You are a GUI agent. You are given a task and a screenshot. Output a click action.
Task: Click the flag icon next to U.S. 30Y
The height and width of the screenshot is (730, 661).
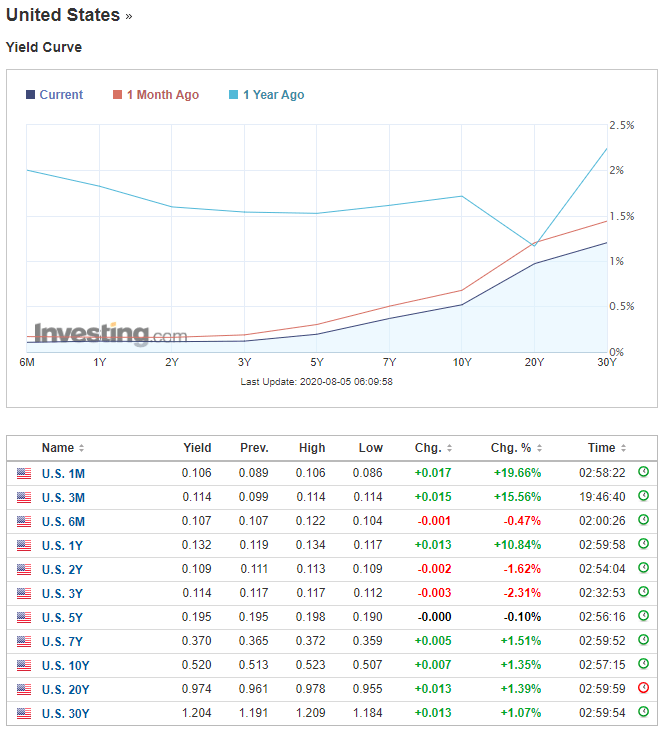(x=24, y=713)
